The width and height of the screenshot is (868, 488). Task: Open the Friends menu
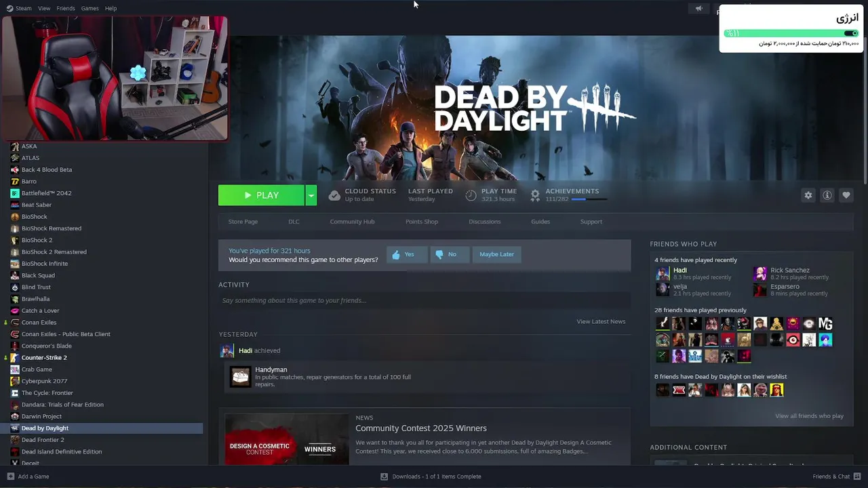66,8
